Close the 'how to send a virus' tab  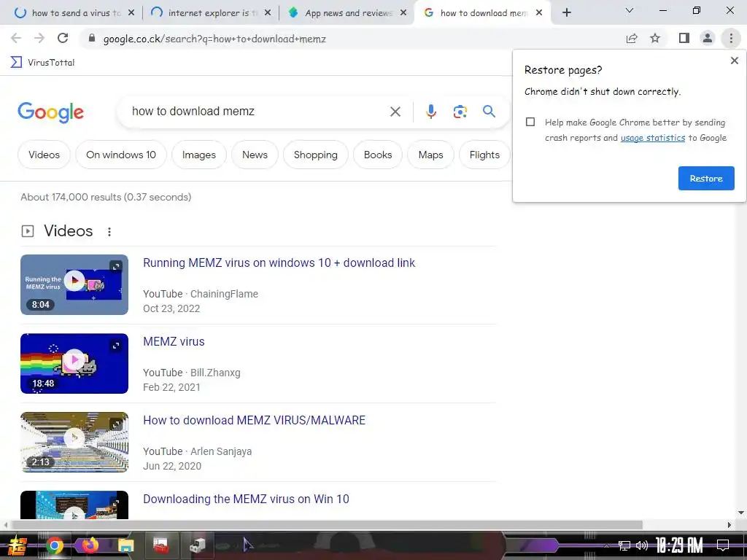131,13
